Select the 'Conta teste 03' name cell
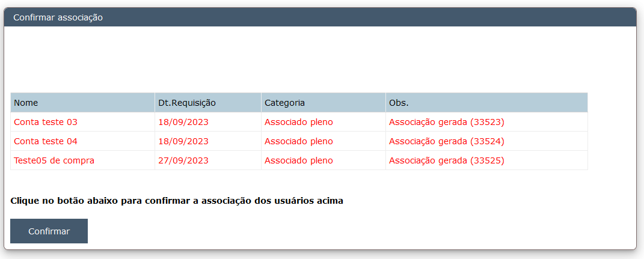The height and width of the screenshot is (259, 644). (46, 122)
